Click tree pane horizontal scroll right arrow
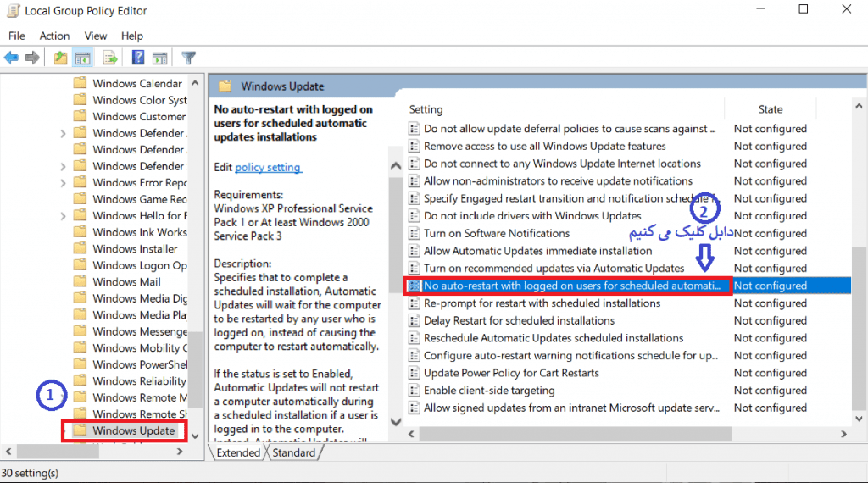Image resolution: width=868 pixels, height=483 pixels. click(x=180, y=452)
